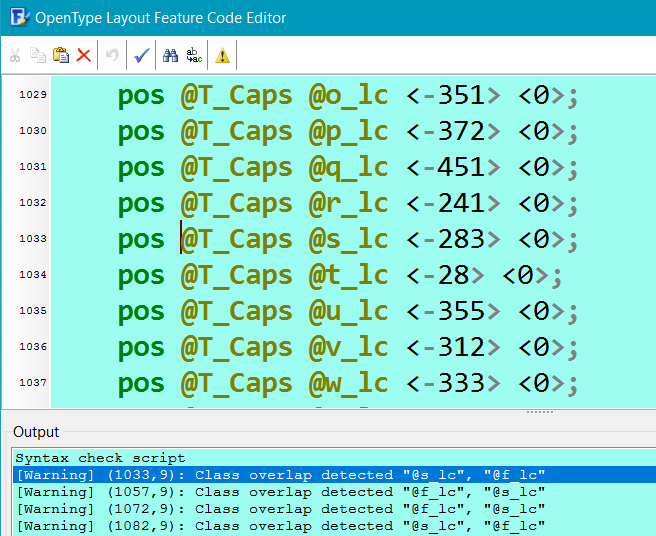Click line number 1033 in gutter
Viewport: 656px width, 536px height.
[x=33, y=239]
